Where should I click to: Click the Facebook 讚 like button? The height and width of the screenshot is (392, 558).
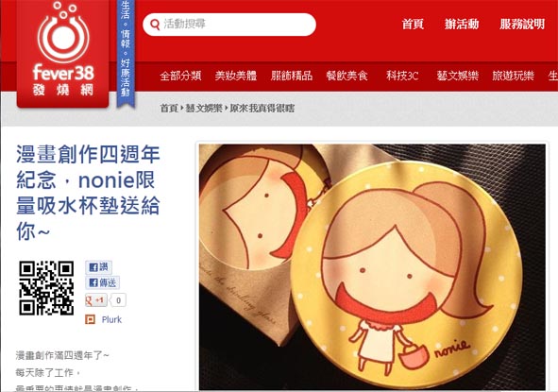coord(98,267)
